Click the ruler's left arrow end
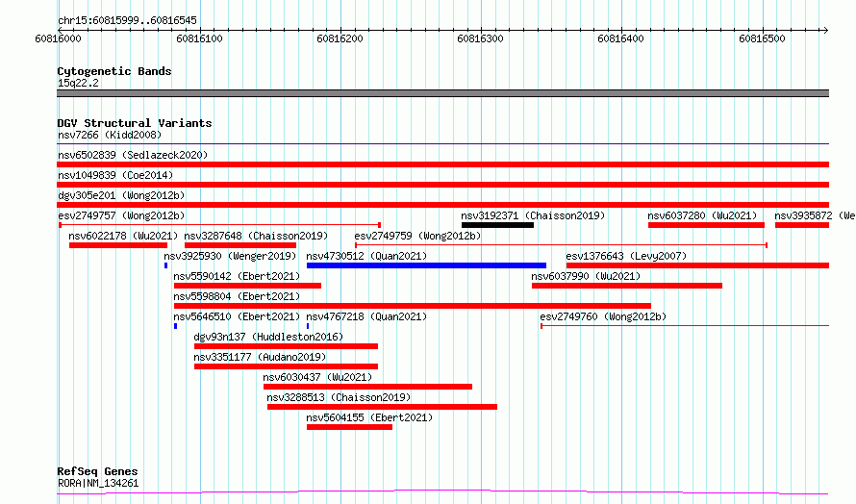The image size is (856, 504). tap(60, 30)
